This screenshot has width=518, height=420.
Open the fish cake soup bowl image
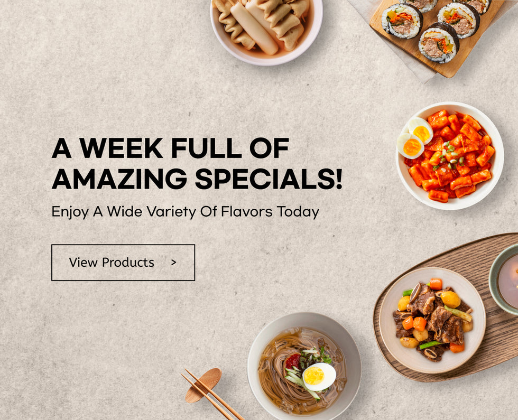[266, 31]
